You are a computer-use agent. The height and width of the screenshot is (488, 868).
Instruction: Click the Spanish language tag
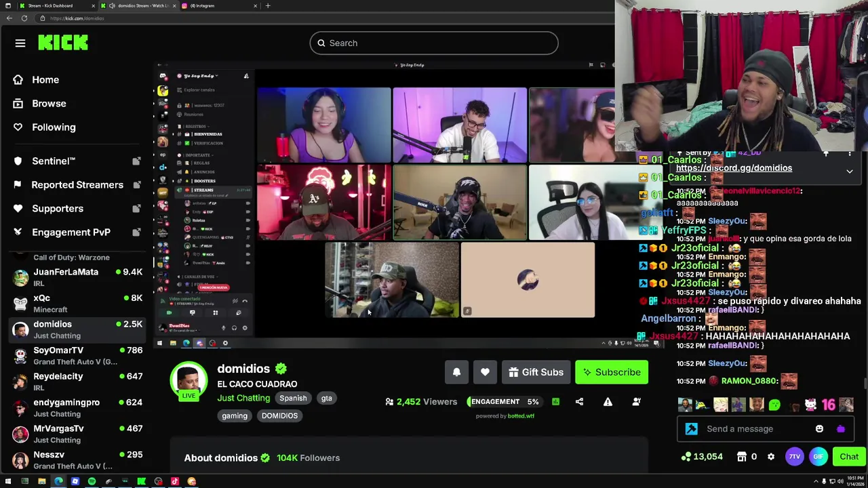[293, 399]
